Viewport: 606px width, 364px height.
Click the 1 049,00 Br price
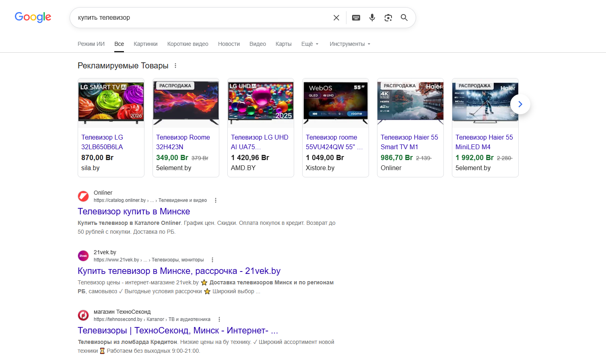point(325,158)
